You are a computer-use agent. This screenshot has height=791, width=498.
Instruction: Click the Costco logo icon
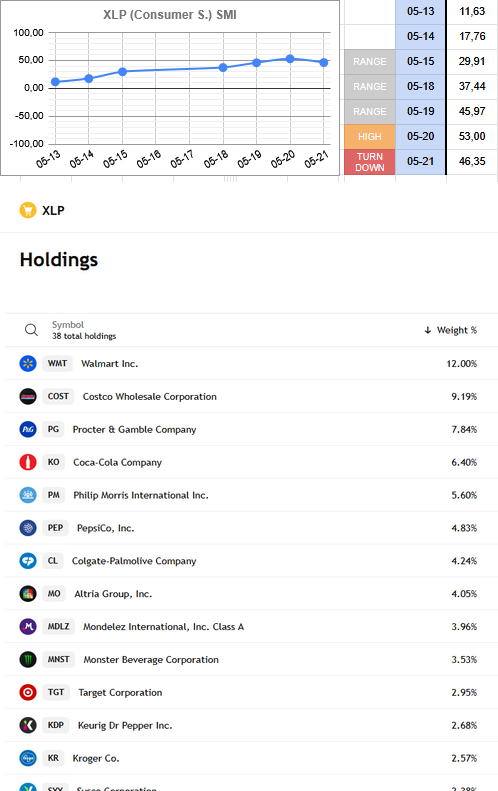(28, 397)
